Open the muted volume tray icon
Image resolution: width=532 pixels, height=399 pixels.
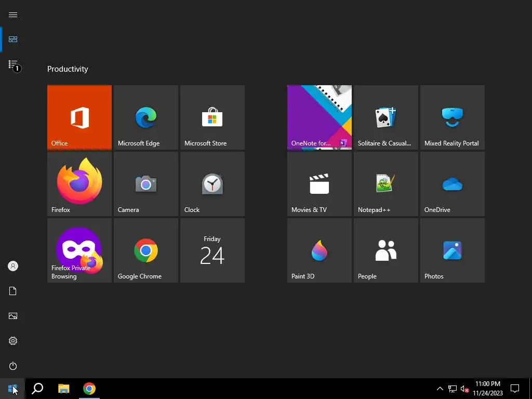tap(464, 389)
